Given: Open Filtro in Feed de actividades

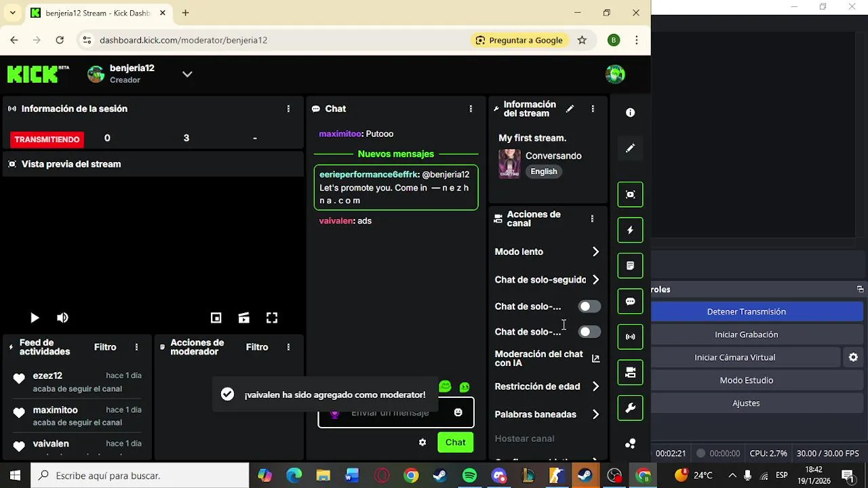Looking at the screenshot, I should [x=105, y=347].
